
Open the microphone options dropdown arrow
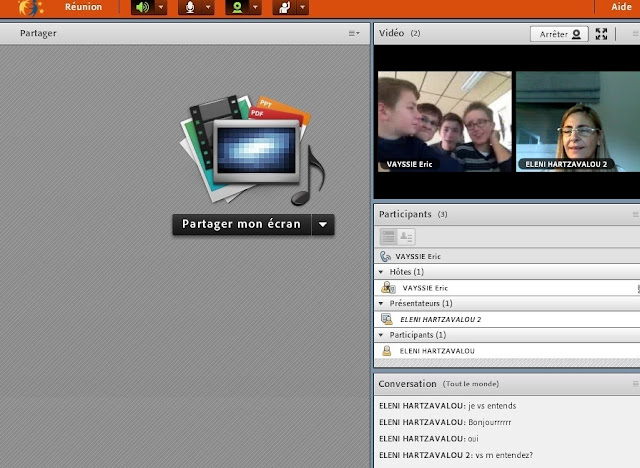208,7
